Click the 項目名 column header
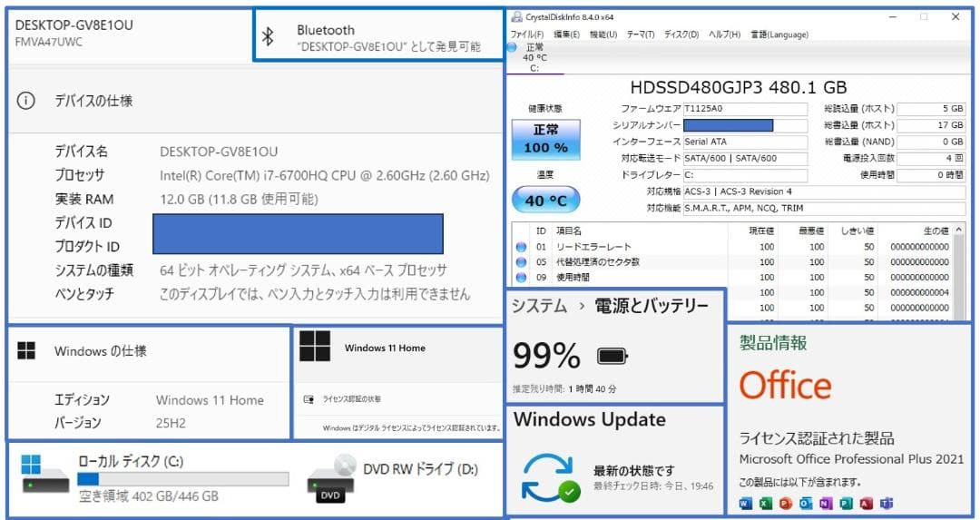The height and width of the screenshot is (520, 980). pos(569,231)
